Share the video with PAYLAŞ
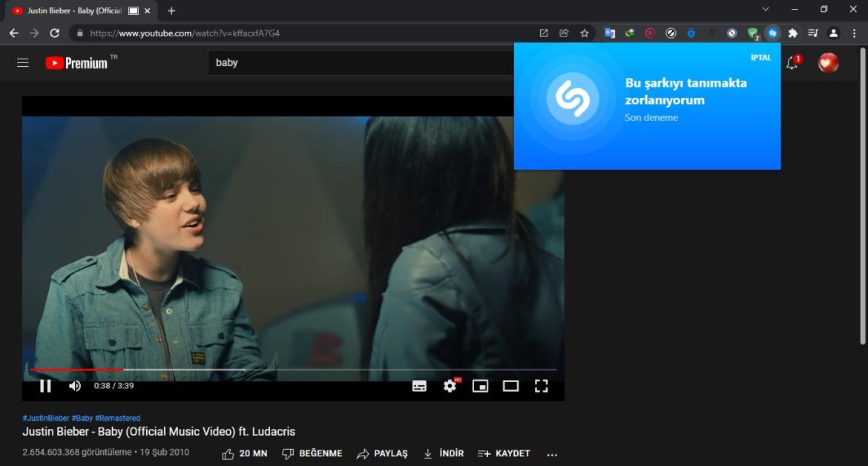The image size is (868, 466). point(382,453)
